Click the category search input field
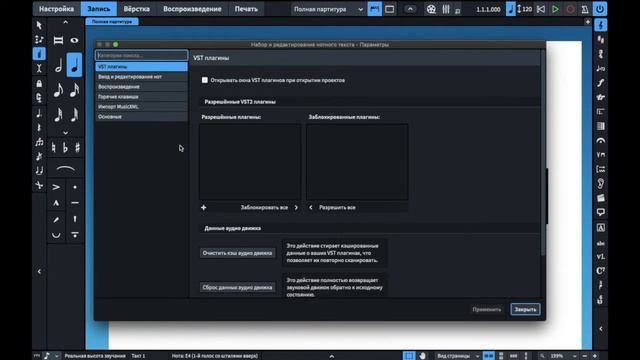The image size is (640, 360). (142, 56)
